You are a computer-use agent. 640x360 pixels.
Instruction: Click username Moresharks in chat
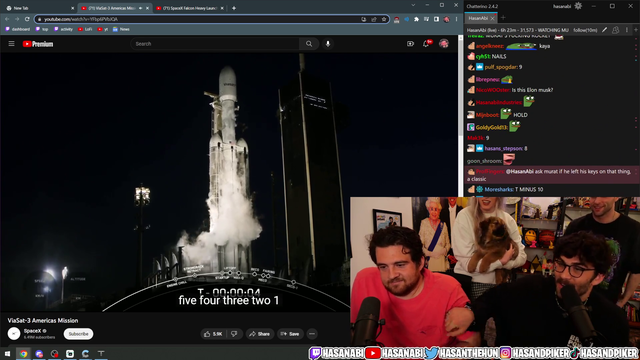click(x=499, y=189)
